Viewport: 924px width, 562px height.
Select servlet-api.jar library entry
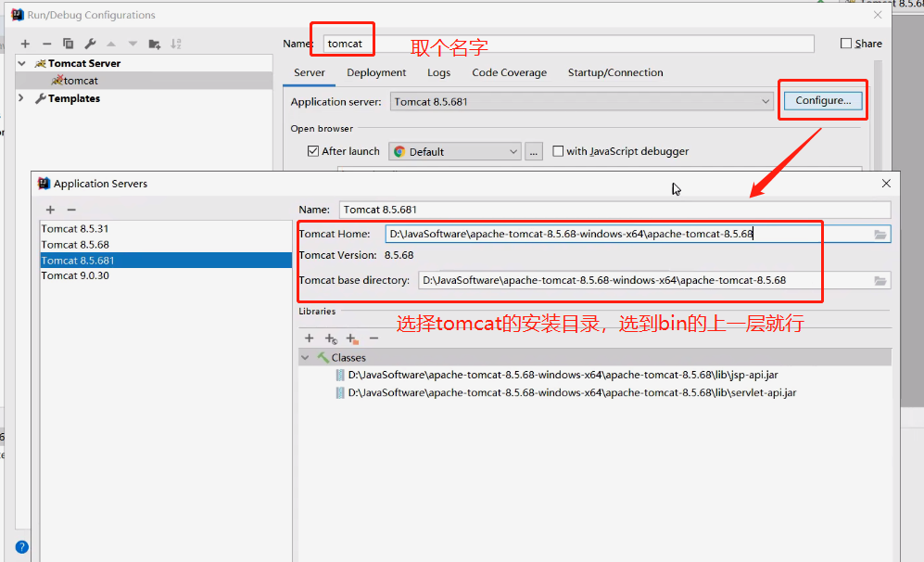click(x=565, y=393)
